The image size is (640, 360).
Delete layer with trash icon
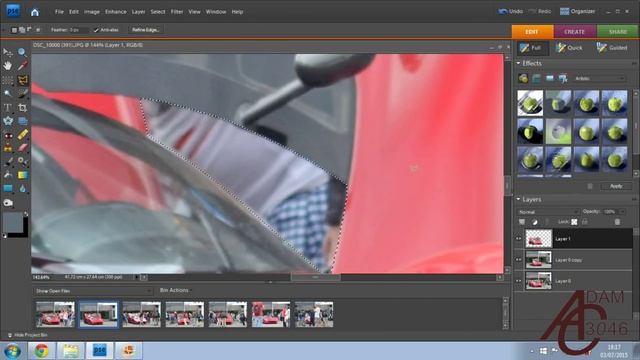[x=617, y=222]
